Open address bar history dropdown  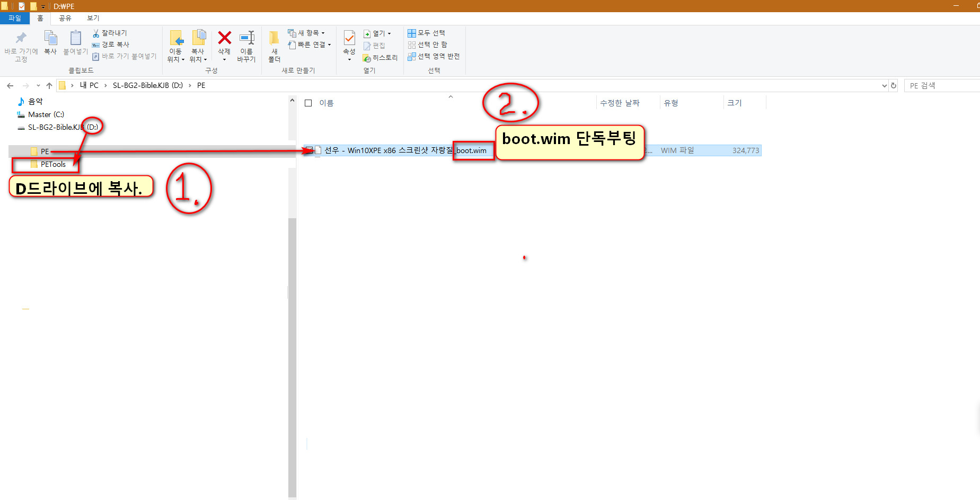[x=884, y=85]
